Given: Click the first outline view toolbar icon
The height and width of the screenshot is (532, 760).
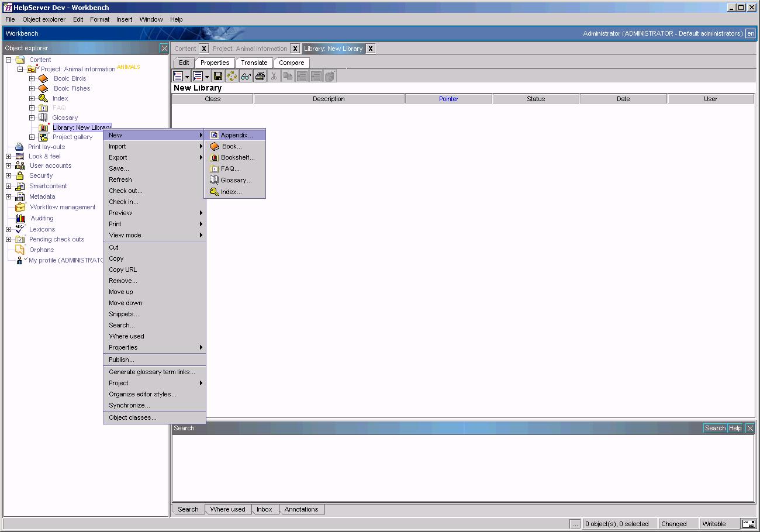Looking at the screenshot, I should click(x=178, y=76).
